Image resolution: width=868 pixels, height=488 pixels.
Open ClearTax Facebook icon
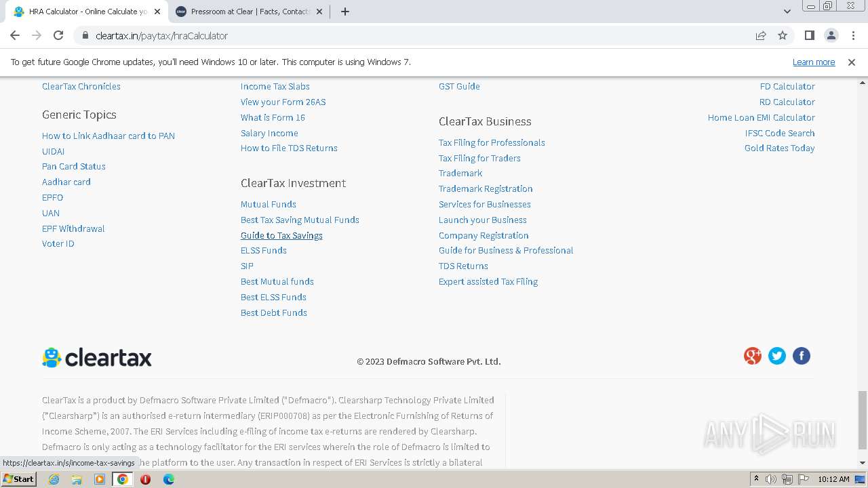tap(802, 356)
